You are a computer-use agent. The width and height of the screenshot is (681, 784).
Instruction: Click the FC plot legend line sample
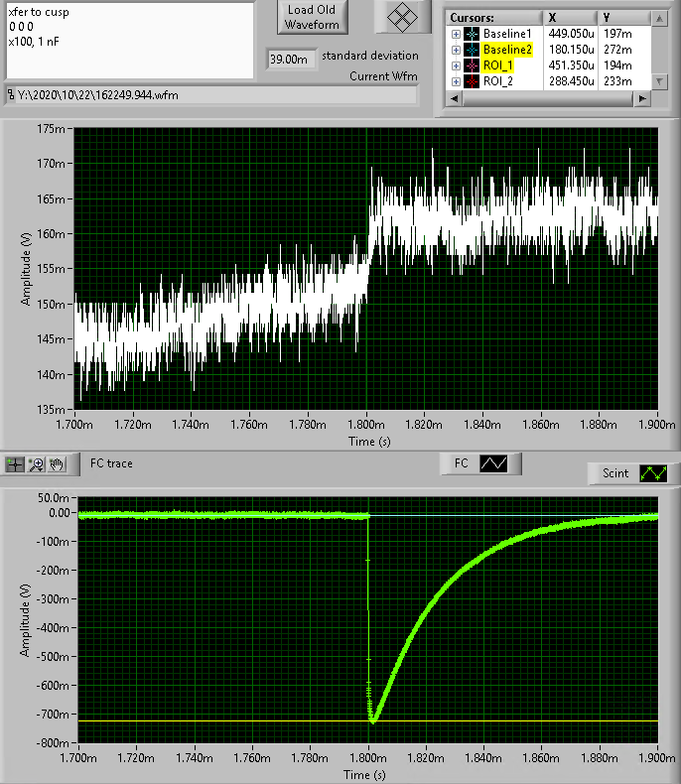tap(493, 463)
